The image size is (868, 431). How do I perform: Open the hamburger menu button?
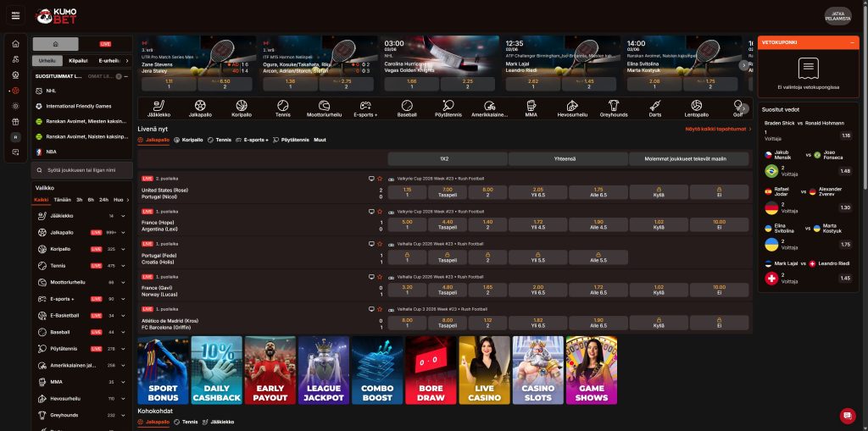(15, 16)
